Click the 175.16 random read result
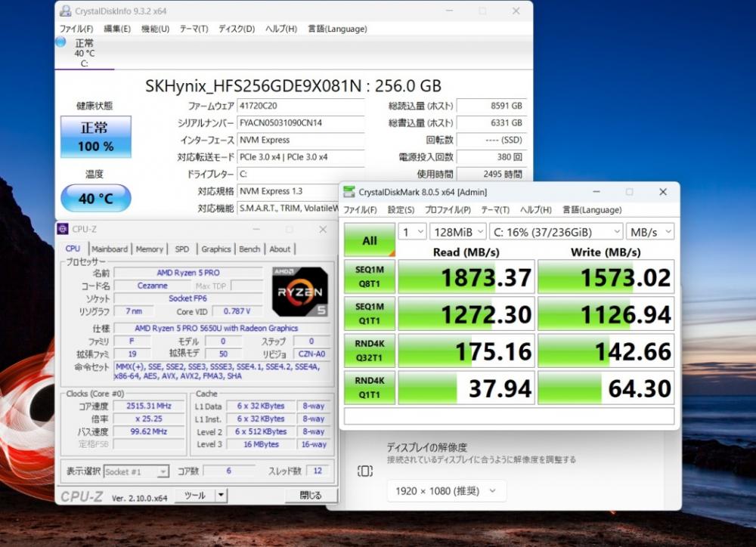The image size is (756, 547). click(x=466, y=351)
